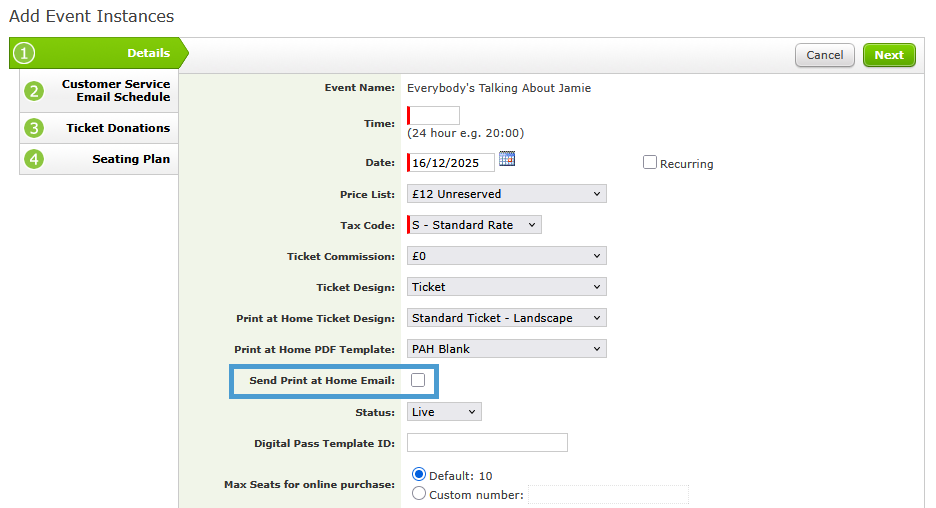Open the Price List dropdown
Viewport: 936px width, 508px height.
coord(506,194)
